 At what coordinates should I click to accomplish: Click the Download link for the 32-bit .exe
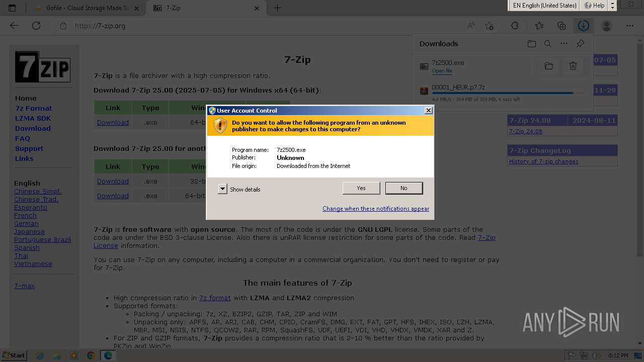tap(113, 182)
